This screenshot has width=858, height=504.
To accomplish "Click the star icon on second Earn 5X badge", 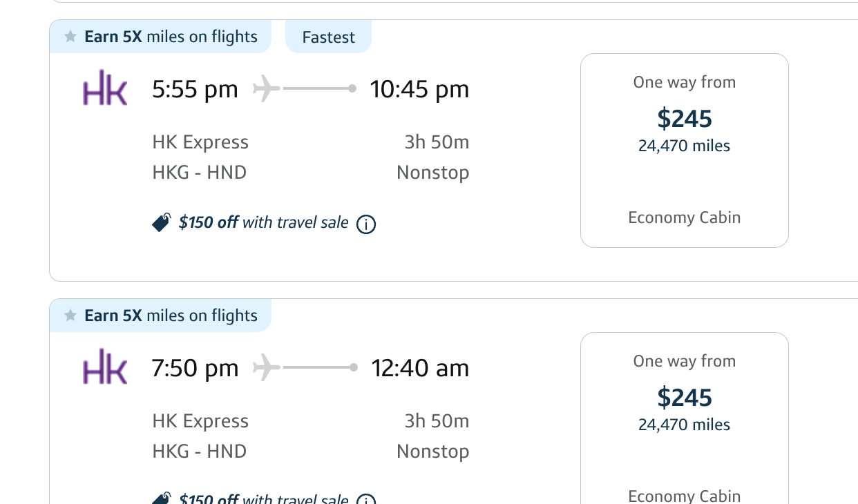I will pos(70,316).
